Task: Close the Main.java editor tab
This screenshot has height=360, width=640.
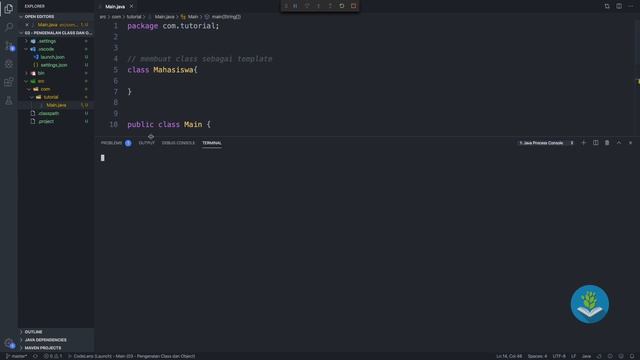Action: click(131, 7)
